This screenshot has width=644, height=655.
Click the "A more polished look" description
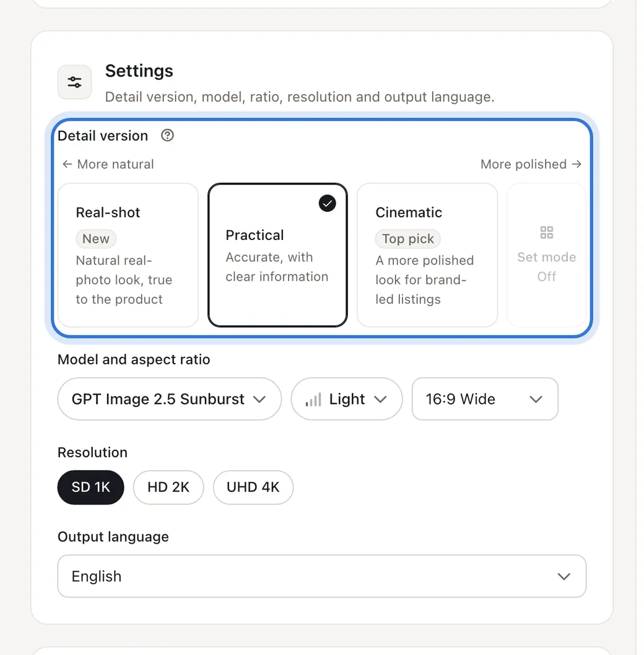[424, 280]
